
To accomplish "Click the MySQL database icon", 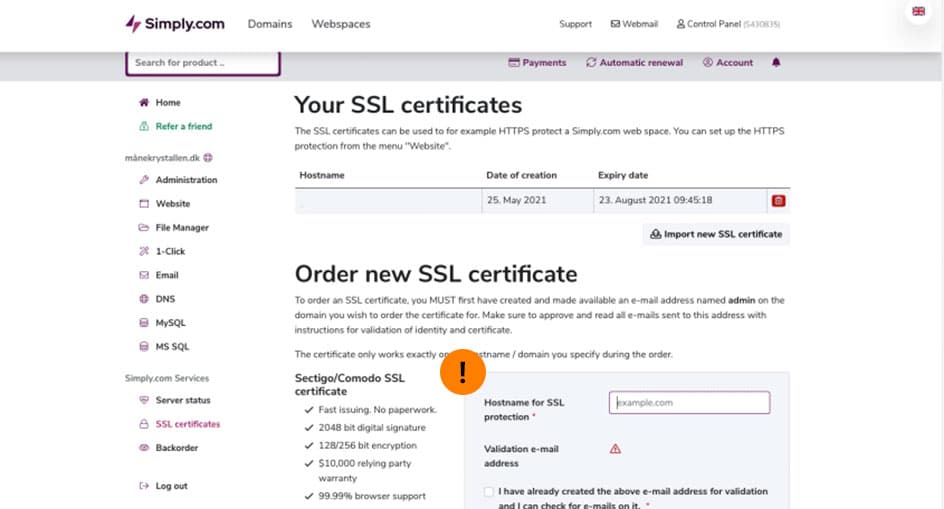I will coord(144,323).
